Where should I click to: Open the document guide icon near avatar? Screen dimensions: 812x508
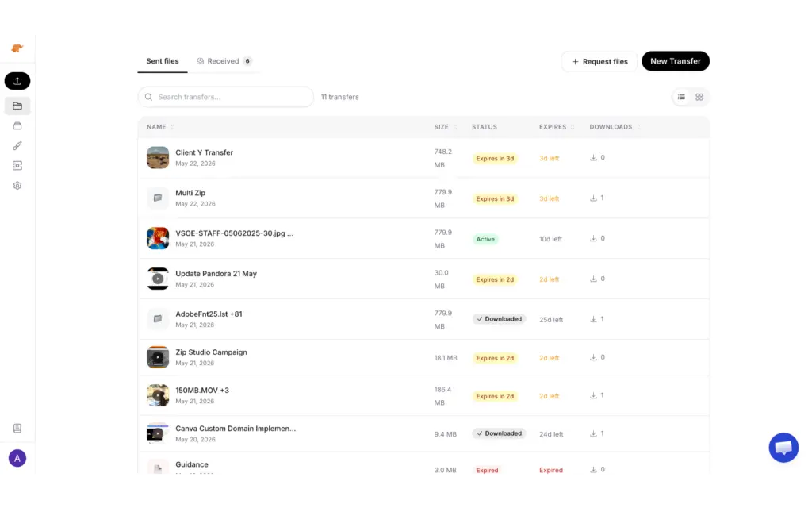(x=17, y=428)
